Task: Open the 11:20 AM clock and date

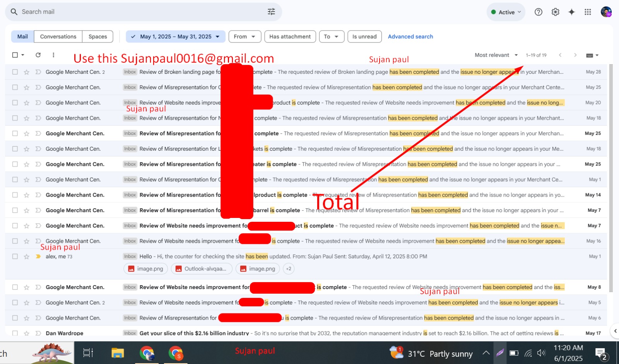Action: pyautogui.click(x=568, y=353)
